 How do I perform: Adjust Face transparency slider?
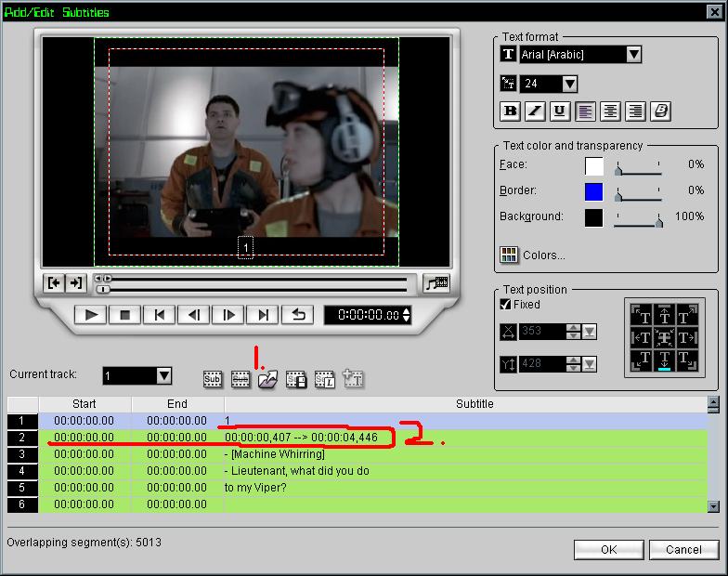pyautogui.click(x=618, y=171)
